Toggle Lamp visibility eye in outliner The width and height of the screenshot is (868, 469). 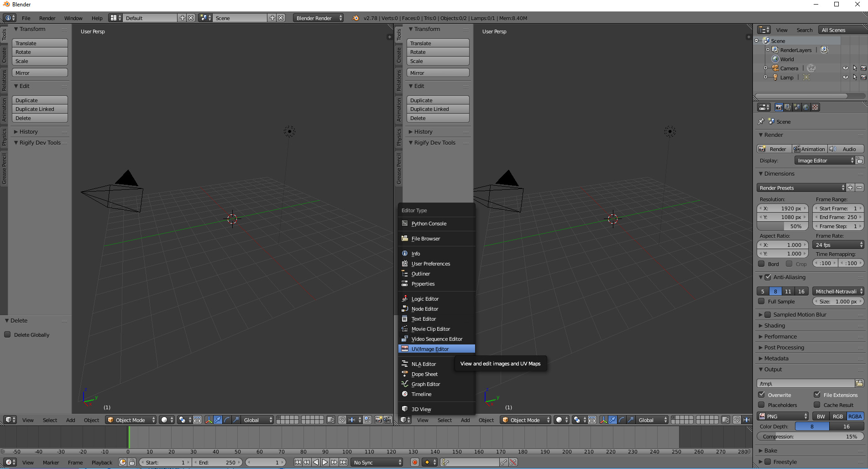coord(845,77)
